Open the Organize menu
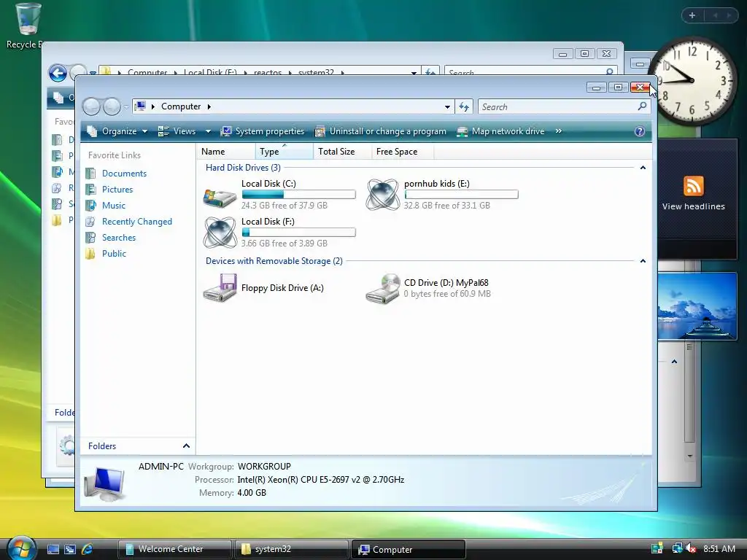 117,131
